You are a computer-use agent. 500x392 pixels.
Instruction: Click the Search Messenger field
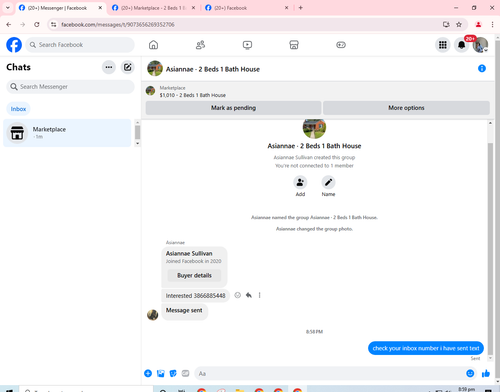(70, 87)
